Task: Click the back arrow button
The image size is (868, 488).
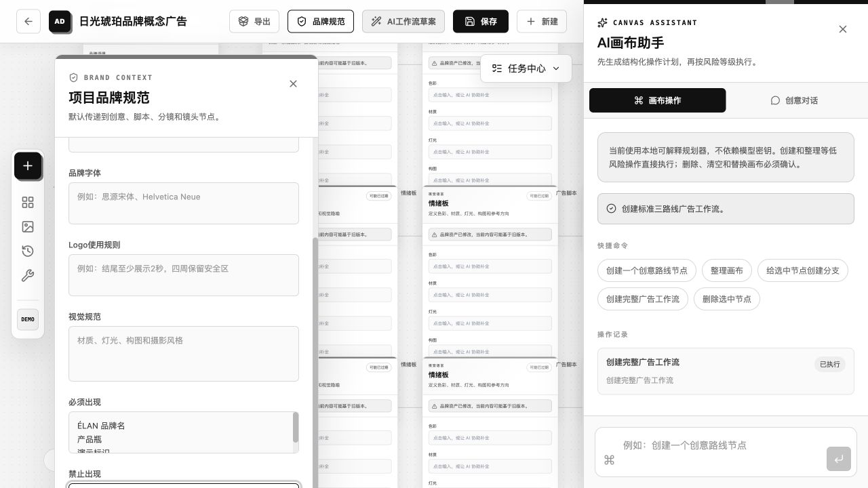Action: tap(28, 21)
